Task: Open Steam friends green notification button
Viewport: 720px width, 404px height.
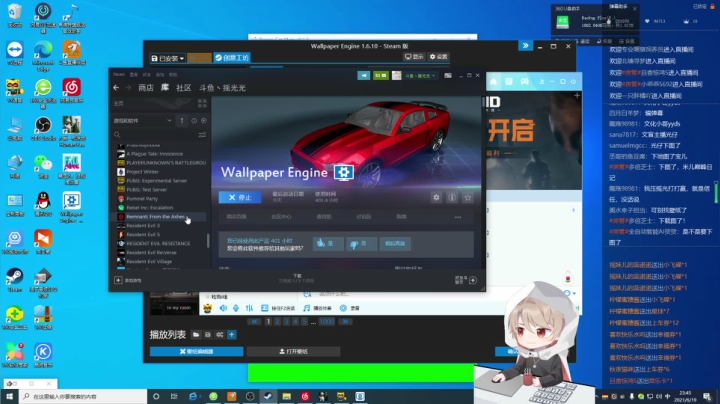Action: point(381,75)
